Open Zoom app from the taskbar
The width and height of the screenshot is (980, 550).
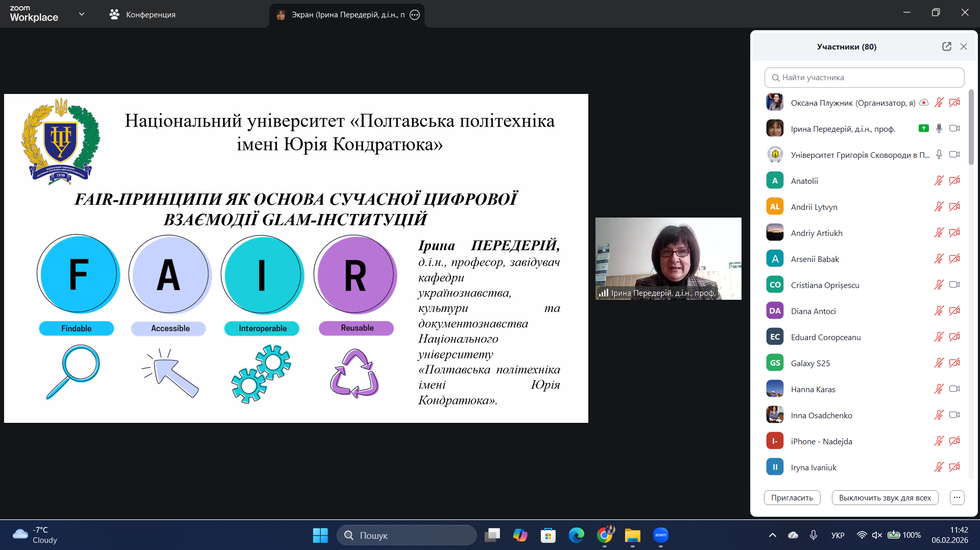pyautogui.click(x=660, y=535)
